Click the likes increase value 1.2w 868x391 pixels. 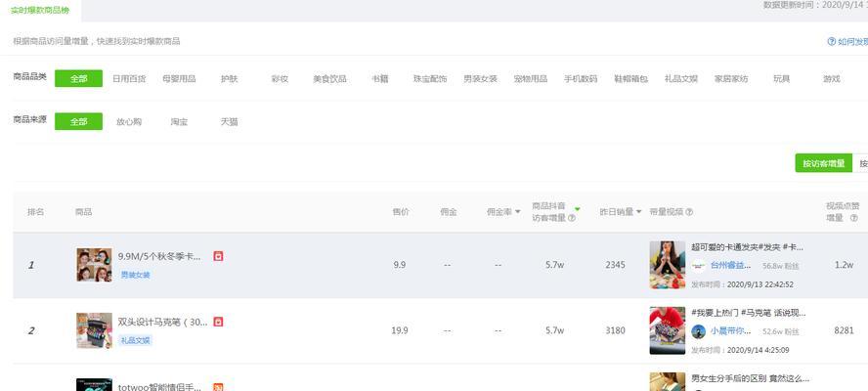tap(845, 265)
